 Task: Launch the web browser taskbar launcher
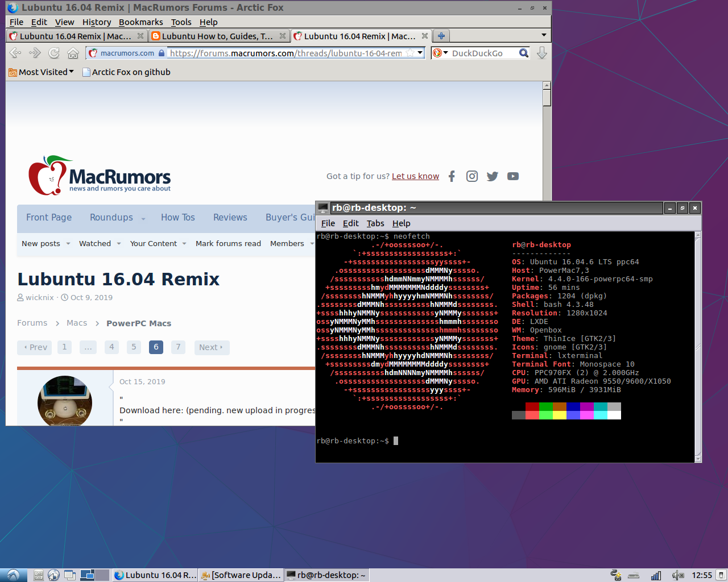pos(54,575)
